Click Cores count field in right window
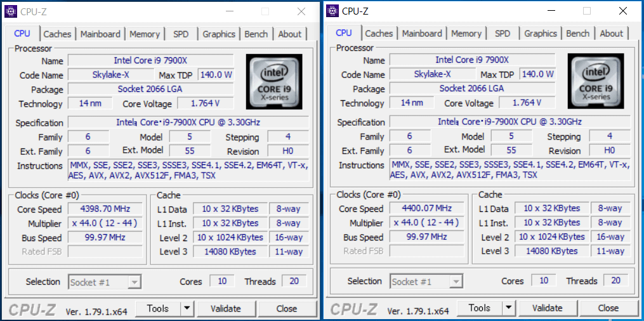This screenshot has width=644, height=321. coord(543,281)
